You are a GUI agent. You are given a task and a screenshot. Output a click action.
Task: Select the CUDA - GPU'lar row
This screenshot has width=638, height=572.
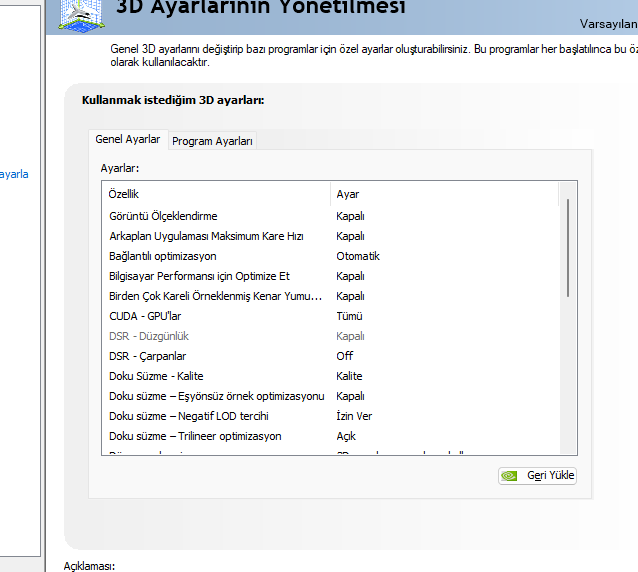[330, 316]
